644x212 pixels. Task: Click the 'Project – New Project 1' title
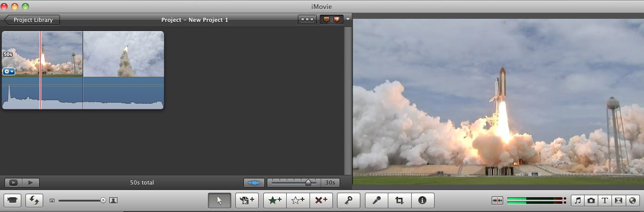click(x=195, y=20)
